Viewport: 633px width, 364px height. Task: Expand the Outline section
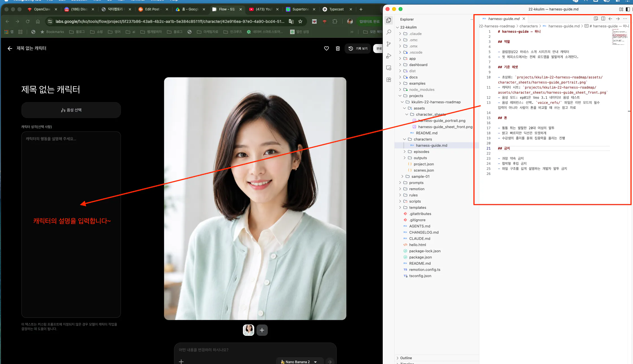(x=406, y=358)
